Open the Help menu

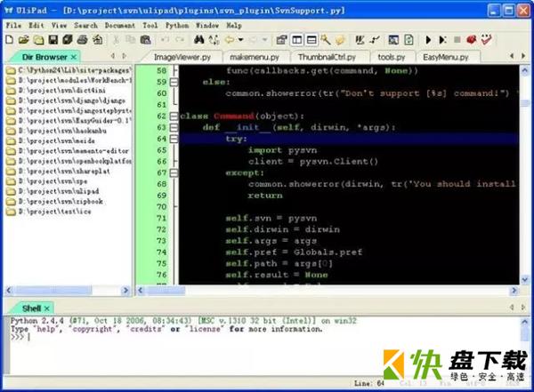(234, 26)
